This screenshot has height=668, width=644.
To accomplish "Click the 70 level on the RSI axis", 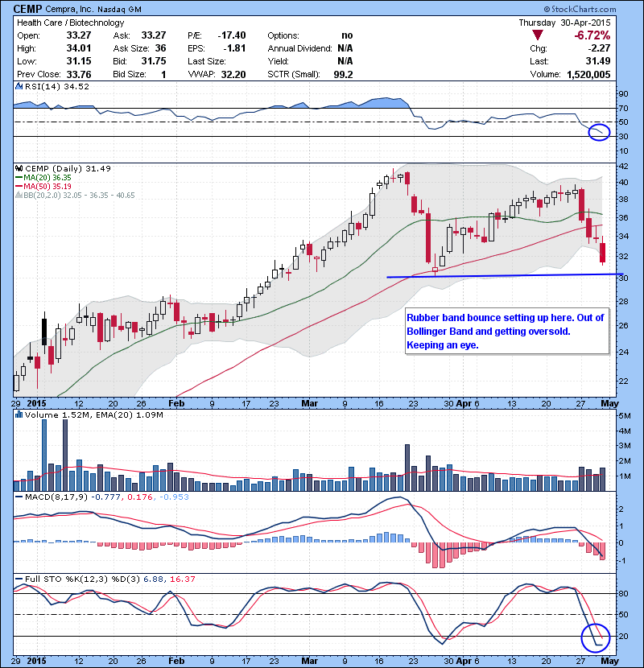I will click(623, 108).
